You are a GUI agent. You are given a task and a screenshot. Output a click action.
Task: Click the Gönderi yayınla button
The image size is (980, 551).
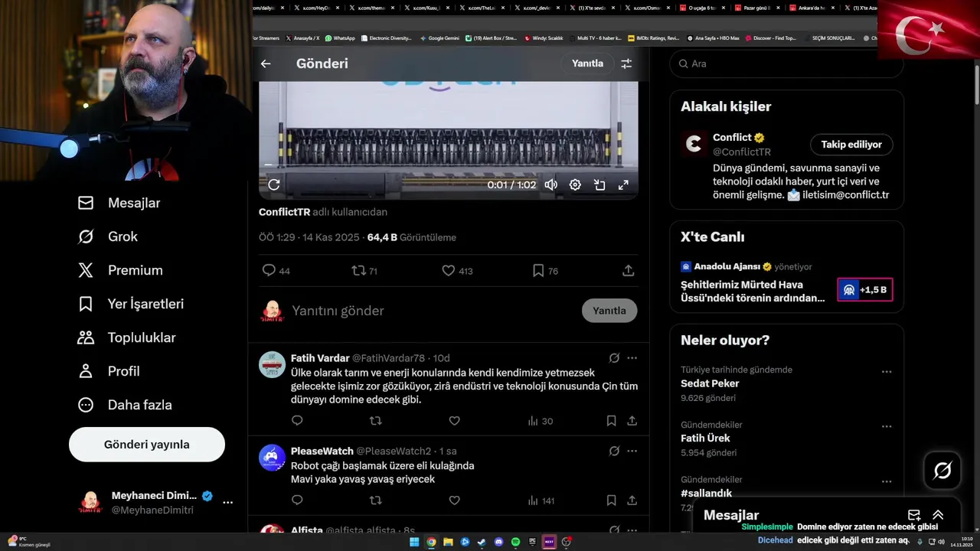pyautogui.click(x=147, y=445)
